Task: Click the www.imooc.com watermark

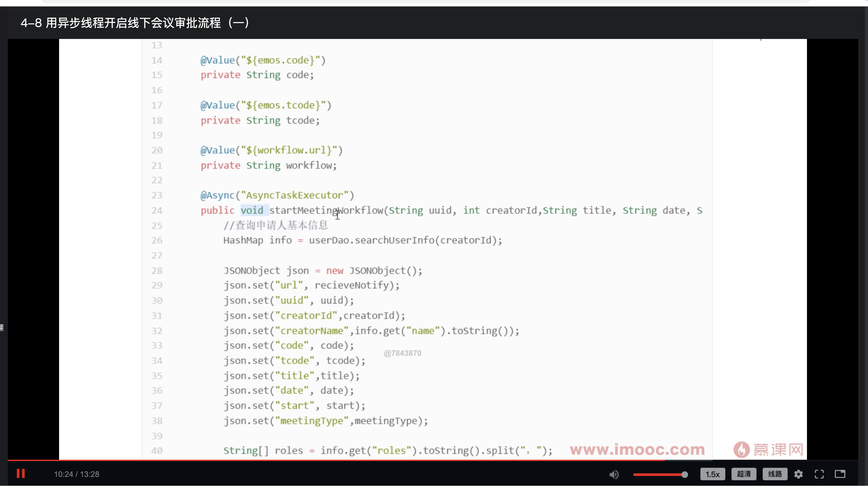Action: coord(637,449)
